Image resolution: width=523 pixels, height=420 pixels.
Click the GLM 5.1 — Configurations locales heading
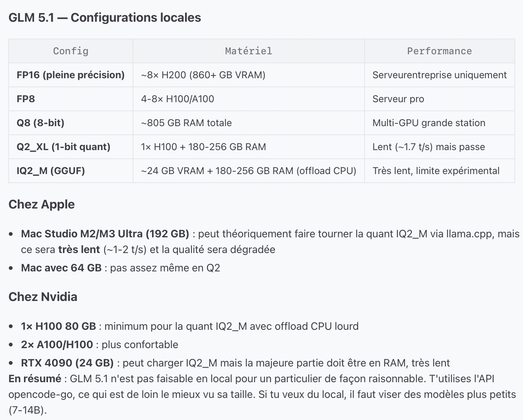(105, 18)
